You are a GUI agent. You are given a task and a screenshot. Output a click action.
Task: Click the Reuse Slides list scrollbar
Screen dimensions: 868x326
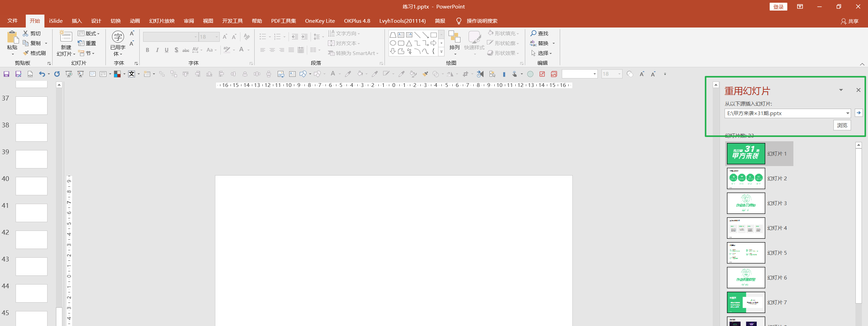[x=859, y=226]
